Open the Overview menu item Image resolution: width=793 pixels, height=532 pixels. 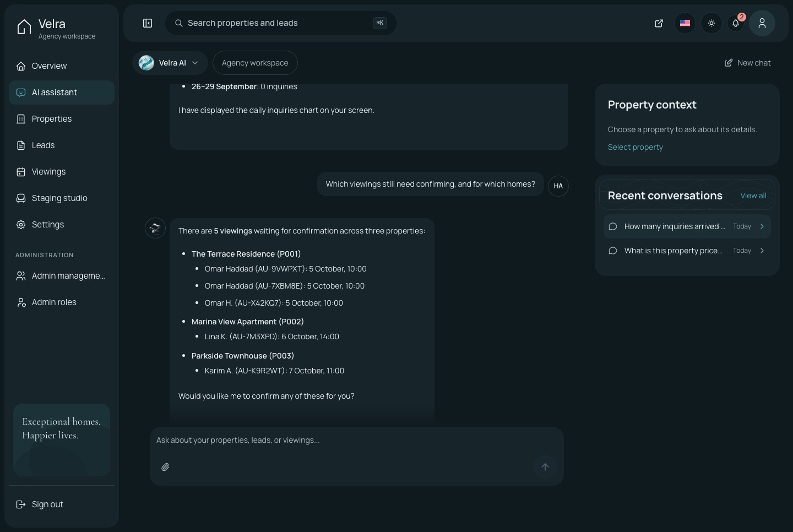click(x=62, y=66)
